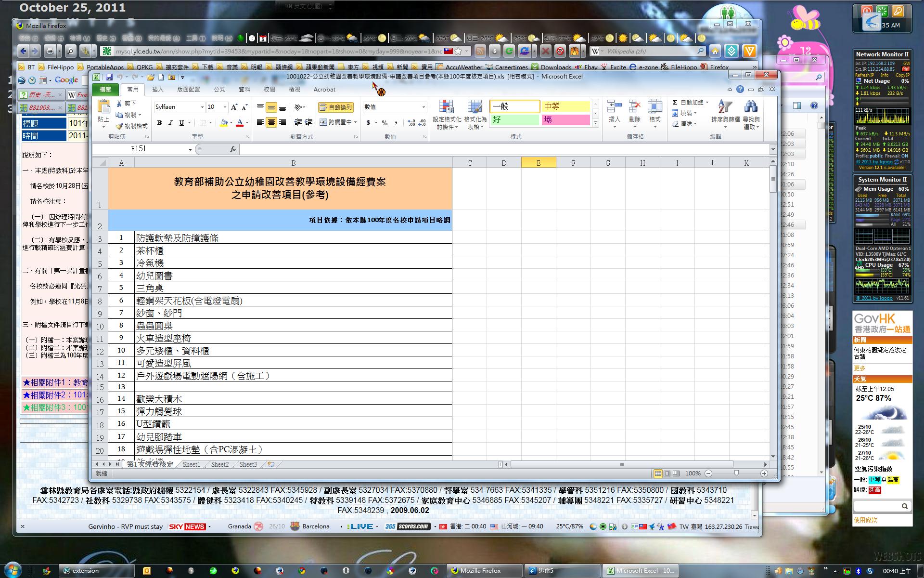Switch to the Acrobat ribbon tab
Screen dimensions: 924x578
(x=324, y=89)
